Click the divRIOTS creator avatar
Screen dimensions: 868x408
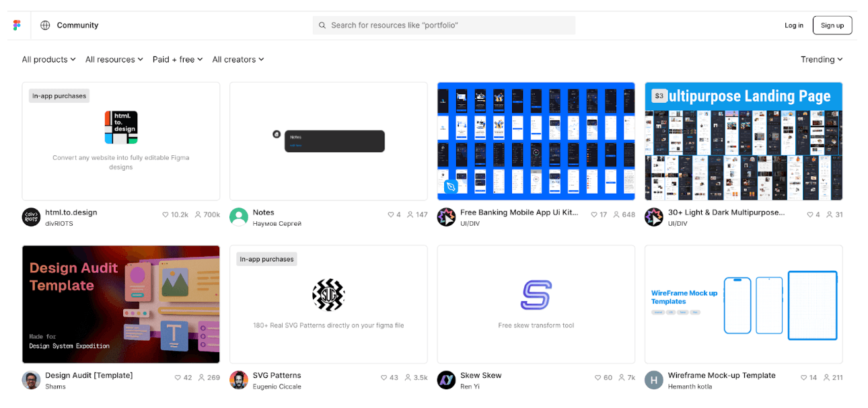tap(31, 217)
